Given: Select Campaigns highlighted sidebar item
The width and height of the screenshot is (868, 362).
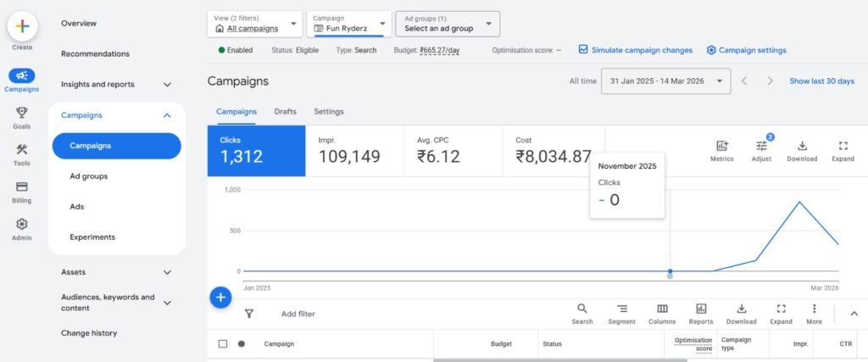Looking at the screenshot, I should (116, 146).
